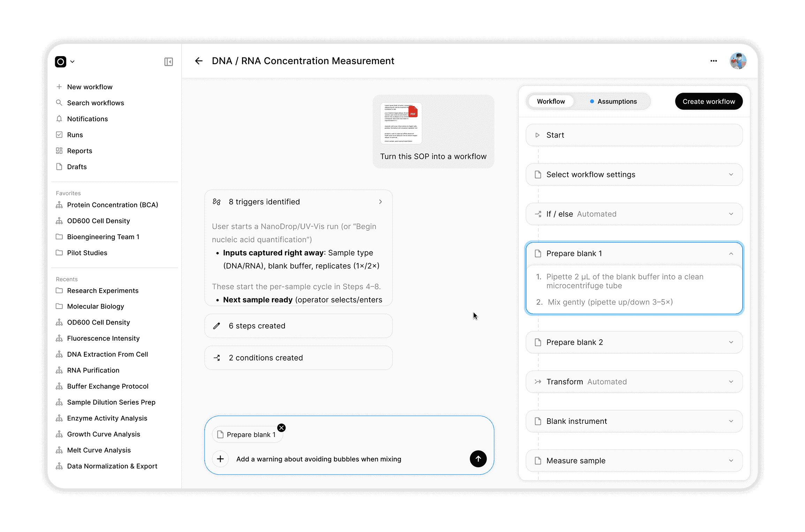The width and height of the screenshot is (805, 532).
Task: Expand the 8 triggers identified card
Action: click(380, 202)
